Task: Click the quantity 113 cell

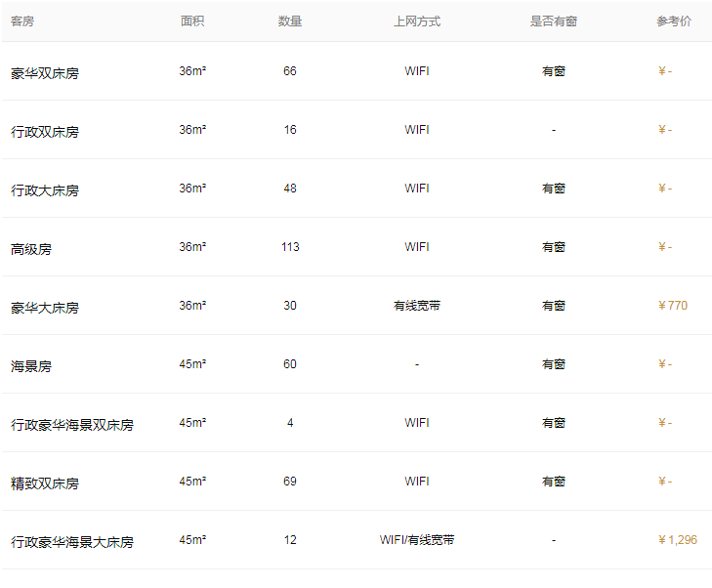Action: [290, 247]
